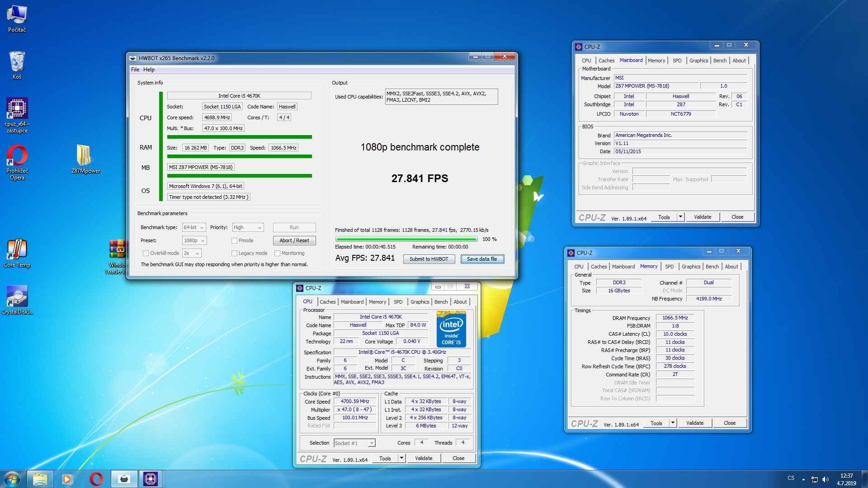Click the benchmark progress bar at 100%
868x488 pixels.
point(406,239)
